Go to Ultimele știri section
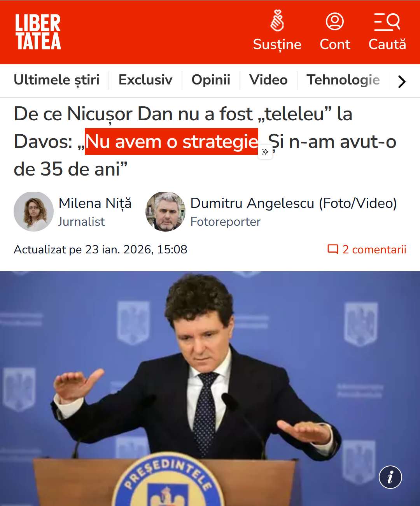Image resolution: width=420 pixels, height=506 pixels. [x=57, y=80]
